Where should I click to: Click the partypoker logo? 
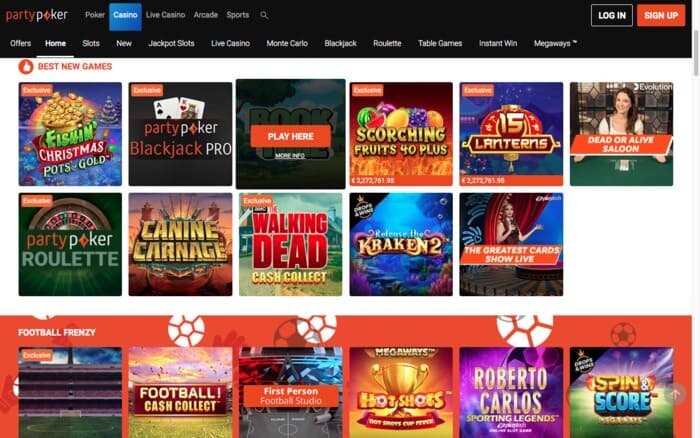37,15
